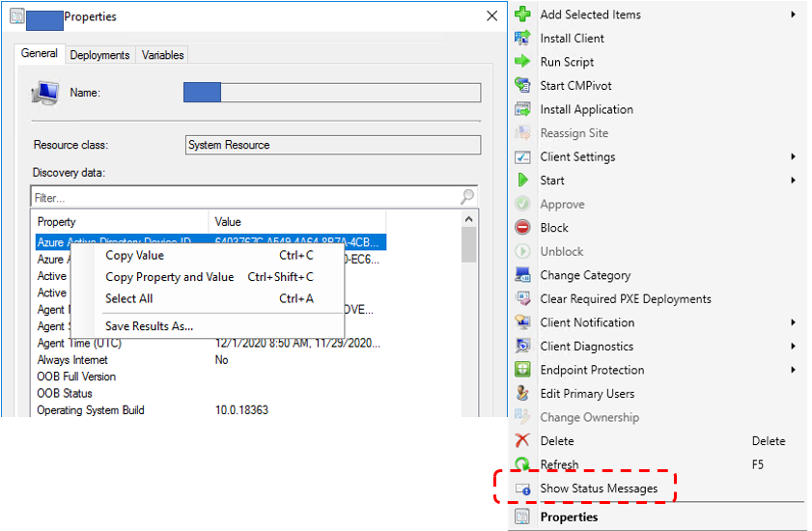Select Edit Primary Users menu item
This screenshot has width=812, height=531.
(587, 394)
